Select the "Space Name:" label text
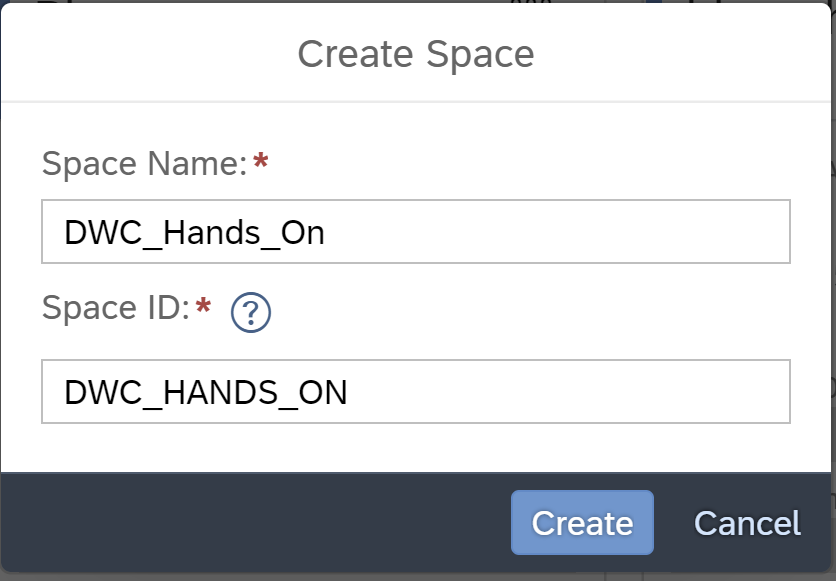Image resolution: width=836 pixels, height=581 pixels. pos(144,163)
